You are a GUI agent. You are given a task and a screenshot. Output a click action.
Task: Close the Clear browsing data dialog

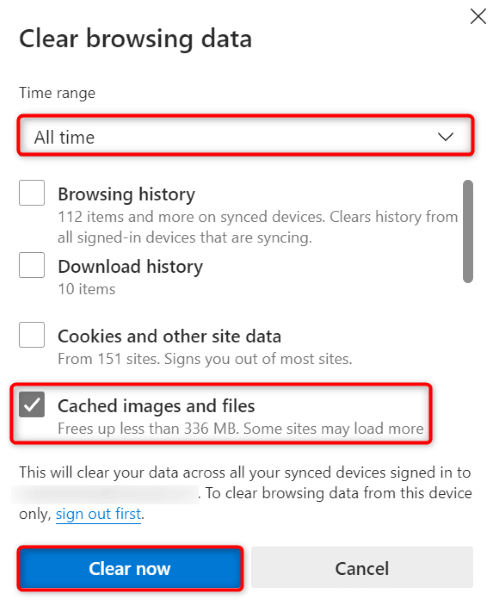tap(478, 17)
